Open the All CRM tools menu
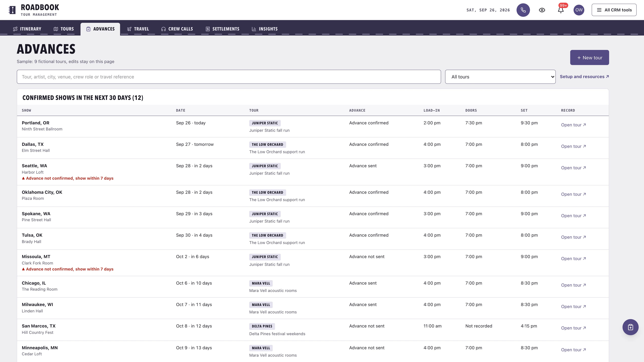Viewport: 644px width, 362px height. 614,10
